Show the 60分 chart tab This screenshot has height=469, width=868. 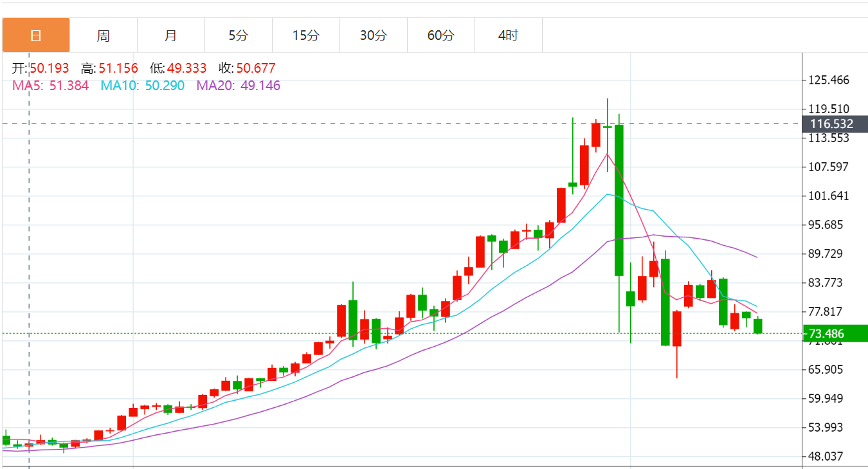coord(440,35)
